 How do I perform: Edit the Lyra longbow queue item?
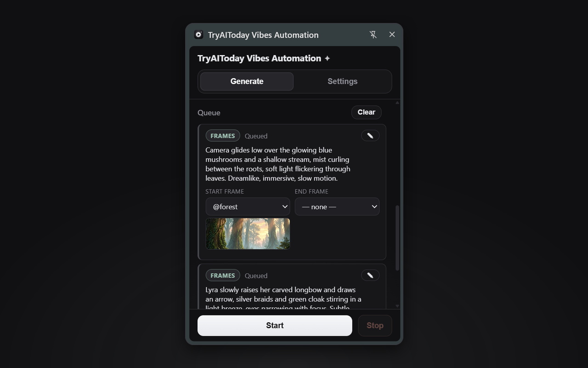coord(370,276)
